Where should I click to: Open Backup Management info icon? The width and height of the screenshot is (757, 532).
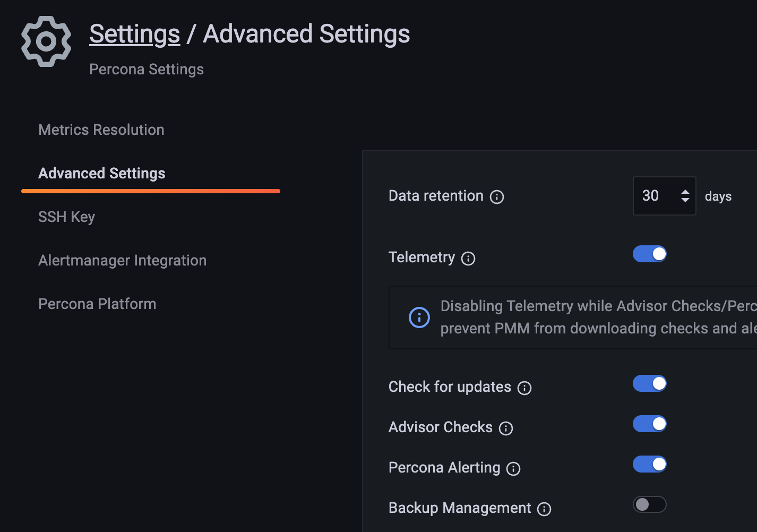point(544,509)
